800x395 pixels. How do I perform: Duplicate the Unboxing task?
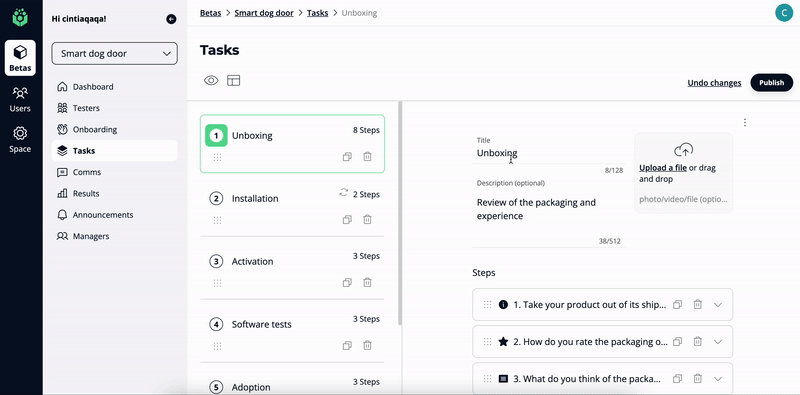pyautogui.click(x=347, y=157)
